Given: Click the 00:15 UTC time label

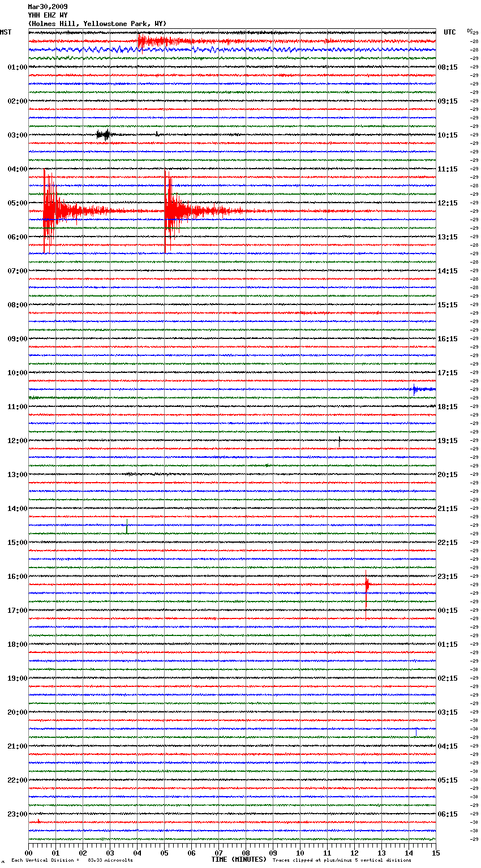Looking at the screenshot, I should click(448, 611).
